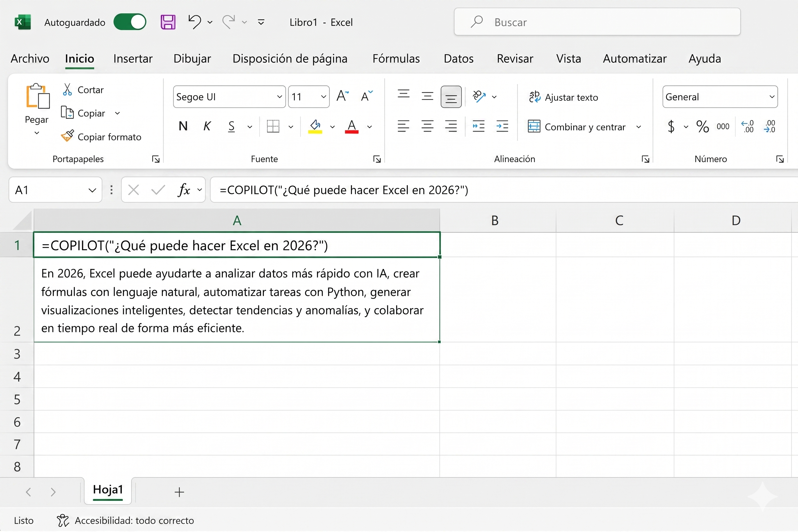The width and height of the screenshot is (798, 532).
Task: Decrease indent in the cell
Action: (478, 127)
